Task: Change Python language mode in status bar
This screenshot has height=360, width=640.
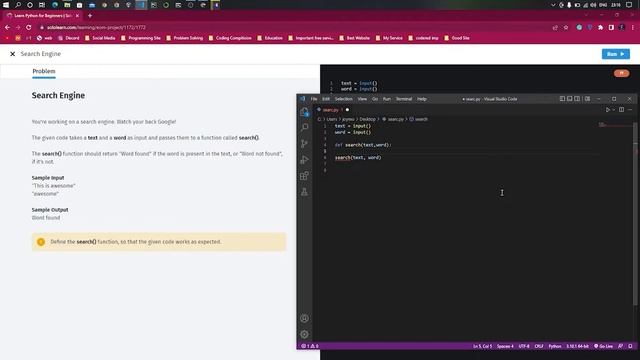Action: point(555,346)
